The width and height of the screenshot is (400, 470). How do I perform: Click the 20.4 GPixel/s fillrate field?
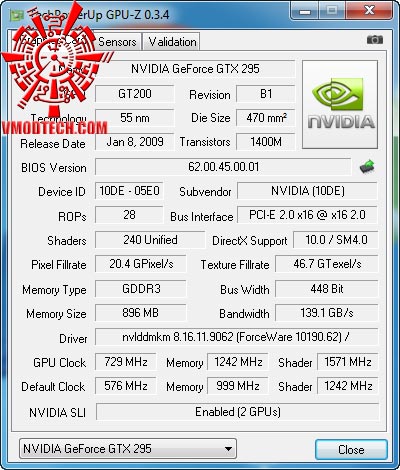pos(141,264)
